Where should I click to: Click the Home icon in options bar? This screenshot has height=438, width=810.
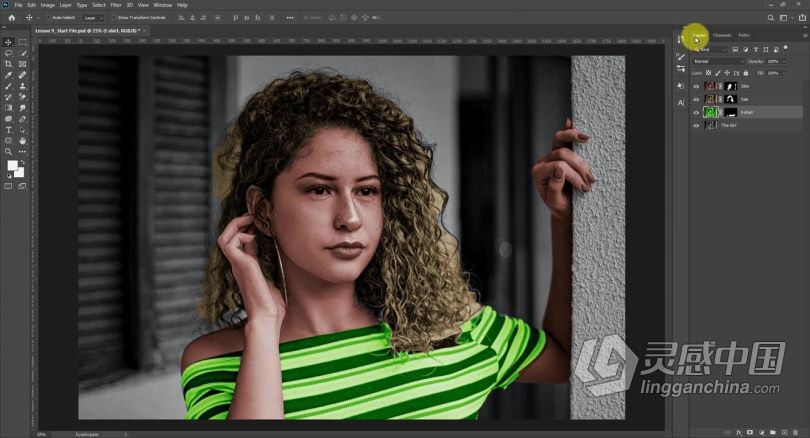coord(11,18)
